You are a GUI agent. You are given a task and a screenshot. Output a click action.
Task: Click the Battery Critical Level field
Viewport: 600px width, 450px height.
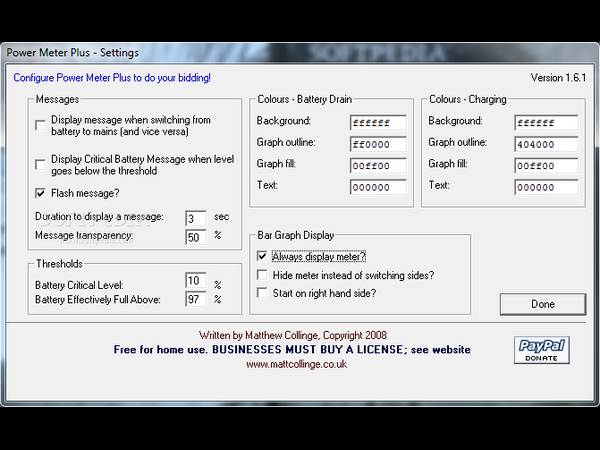point(196,283)
